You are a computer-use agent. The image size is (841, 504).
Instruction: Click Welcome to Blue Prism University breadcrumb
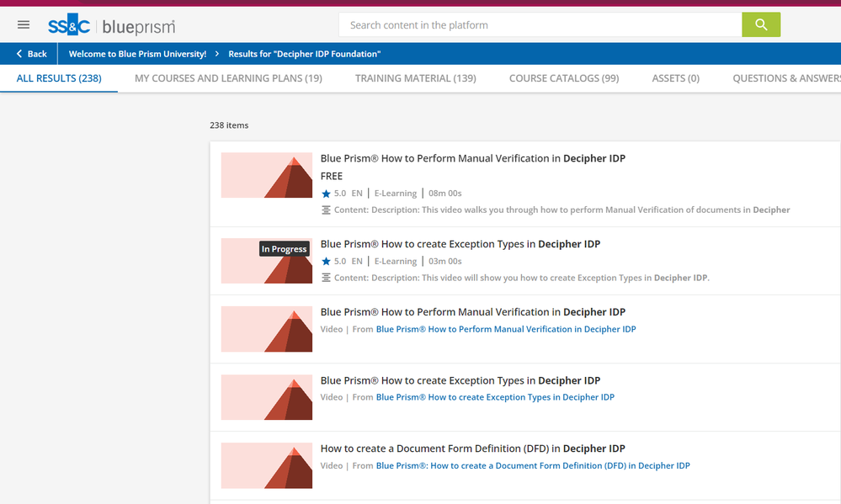(137, 54)
